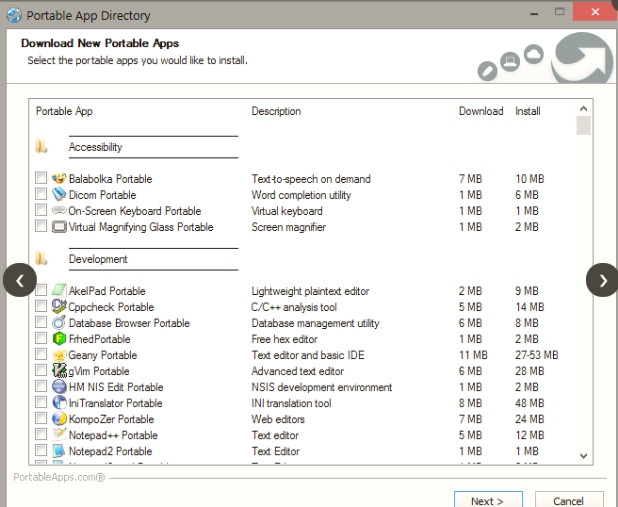
Task: Click the Portable App Directory title bar icon
Action: click(x=14, y=15)
